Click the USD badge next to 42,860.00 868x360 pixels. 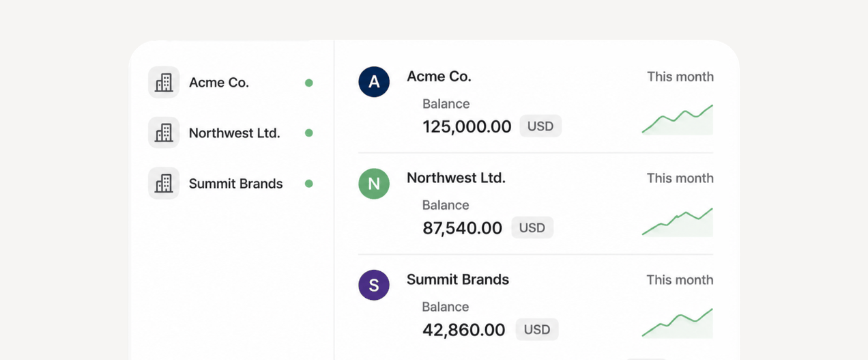537,330
